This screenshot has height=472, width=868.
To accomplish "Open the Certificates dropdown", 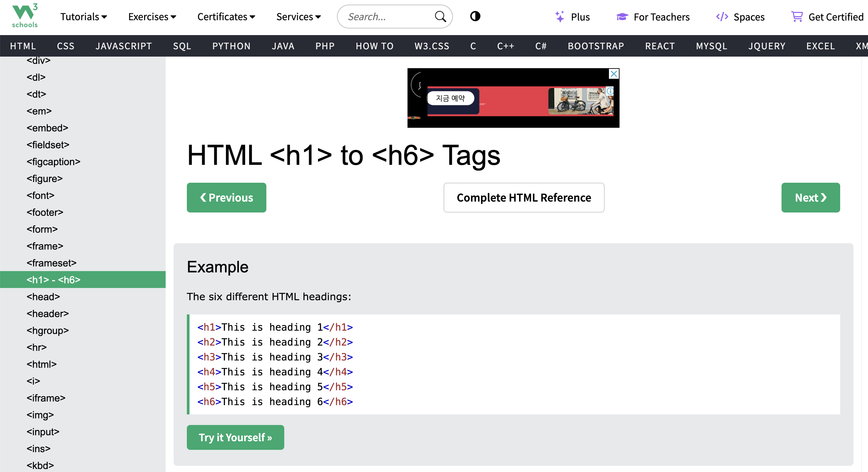I will point(226,17).
